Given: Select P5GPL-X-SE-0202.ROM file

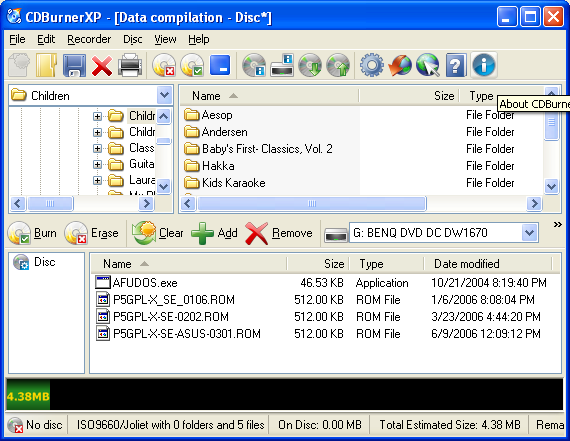Looking at the screenshot, I should 162,317.
